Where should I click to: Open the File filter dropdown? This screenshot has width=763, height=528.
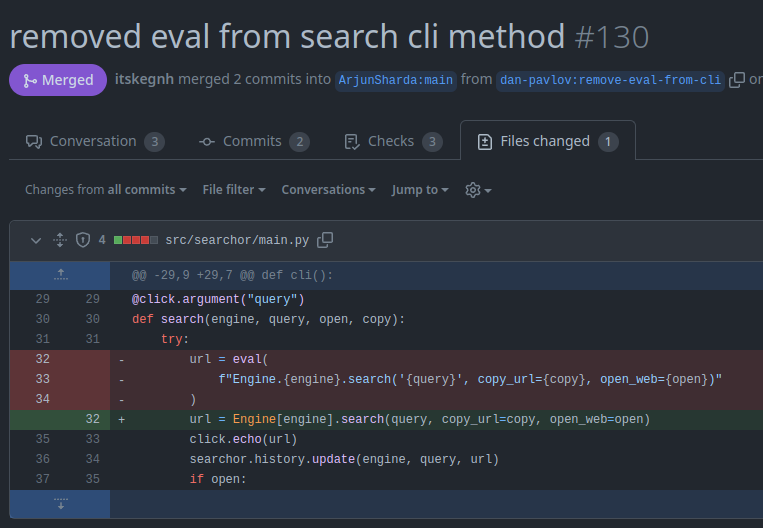coord(233,190)
